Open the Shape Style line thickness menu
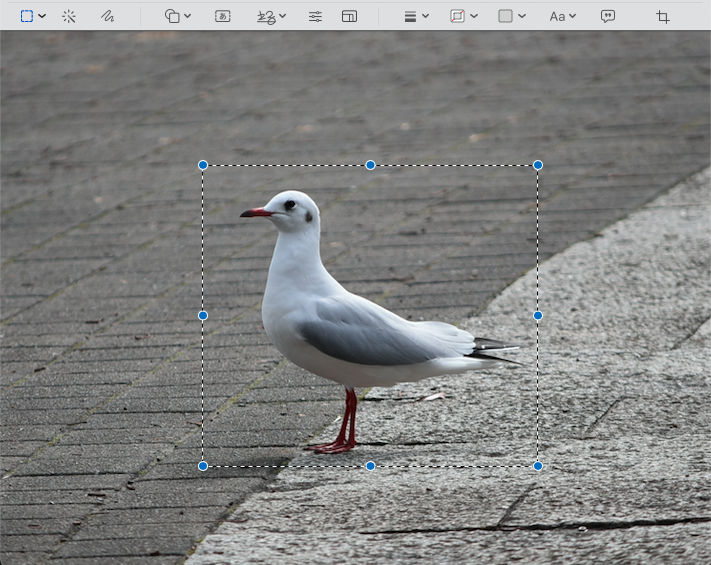711x565 pixels. (x=416, y=17)
